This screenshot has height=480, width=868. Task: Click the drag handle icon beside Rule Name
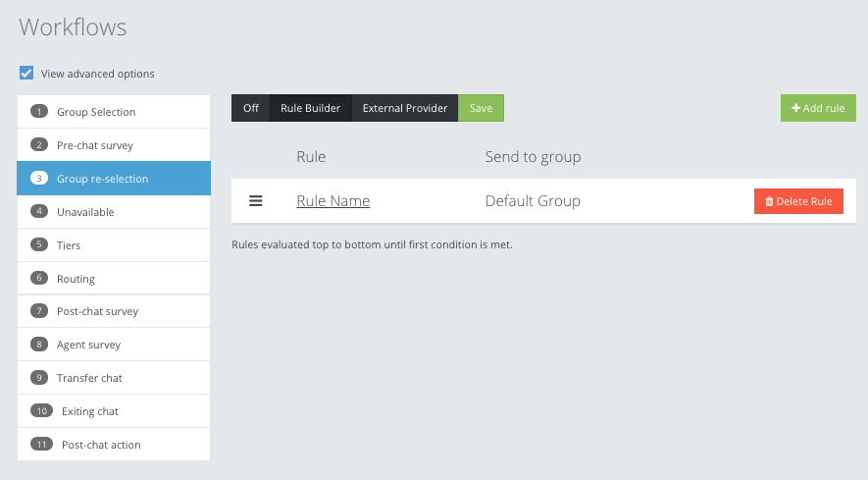[256, 201]
